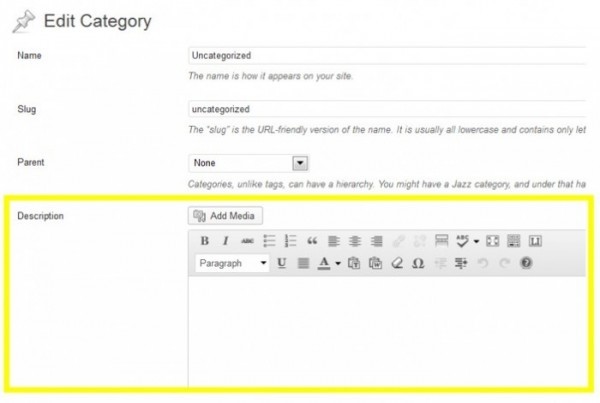Expand the Paragraph format dropdown
600x403 pixels.
[264, 263]
